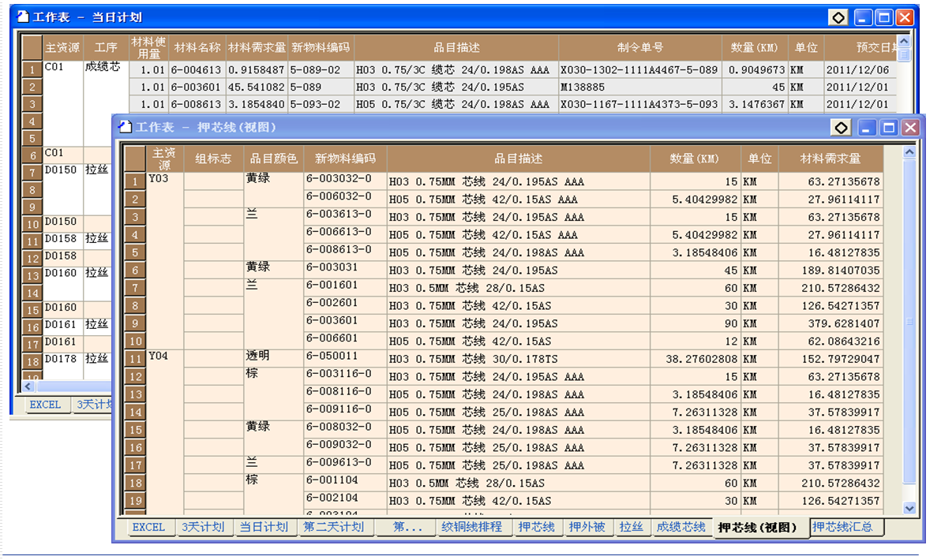Select the 拉丝 sheet tab
This screenshot has height=560, width=941.
(x=631, y=527)
